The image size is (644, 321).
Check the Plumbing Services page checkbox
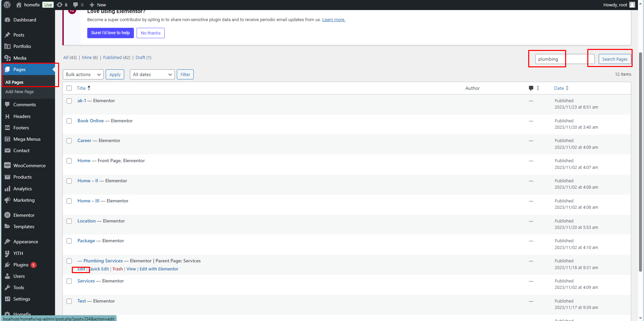coord(69,261)
